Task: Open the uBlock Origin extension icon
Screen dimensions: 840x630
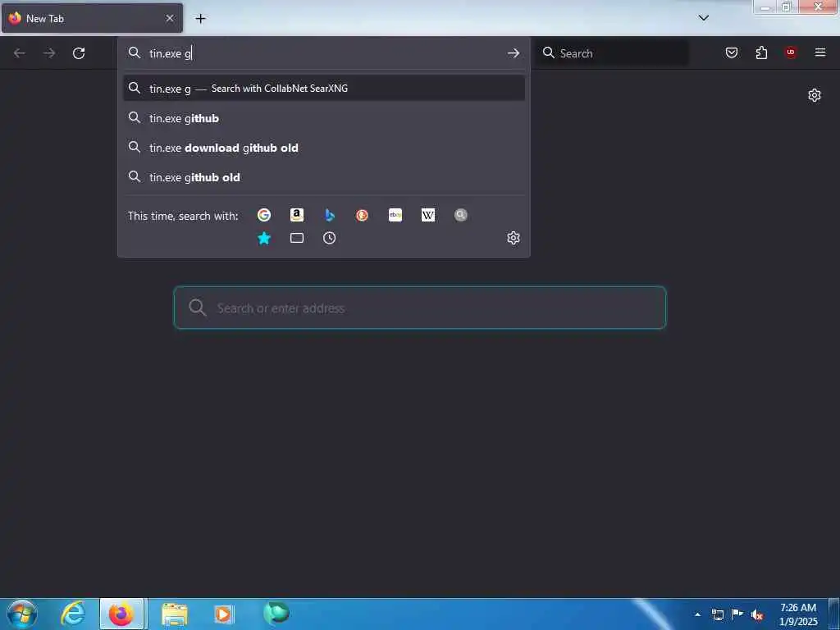Action: tap(791, 52)
